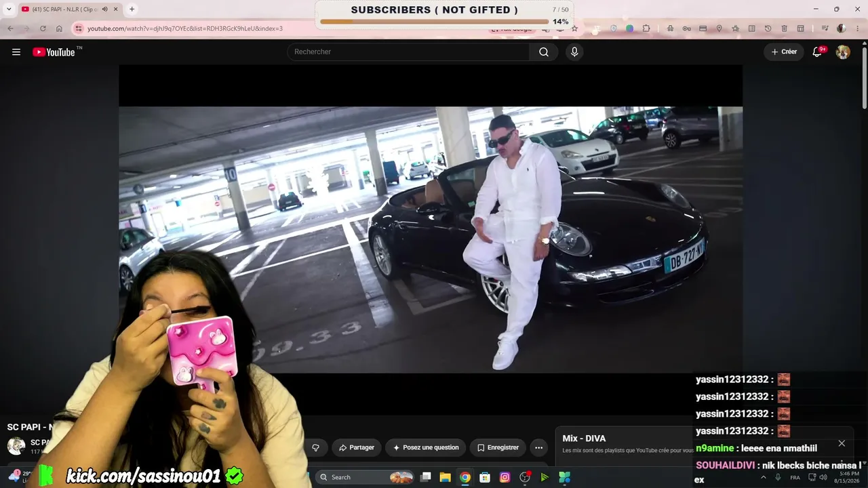
Task: Save the video with Enregistrer
Action: point(498,447)
